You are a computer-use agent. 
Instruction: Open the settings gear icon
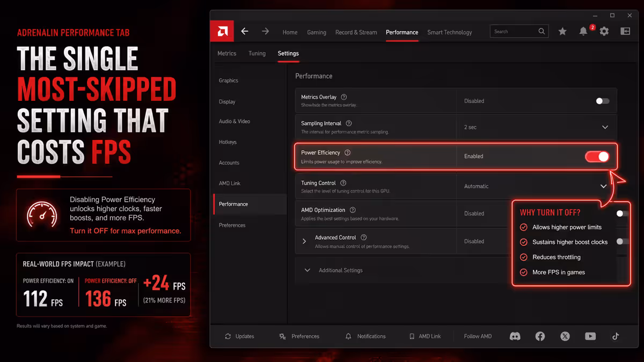[x=604, y=32]
